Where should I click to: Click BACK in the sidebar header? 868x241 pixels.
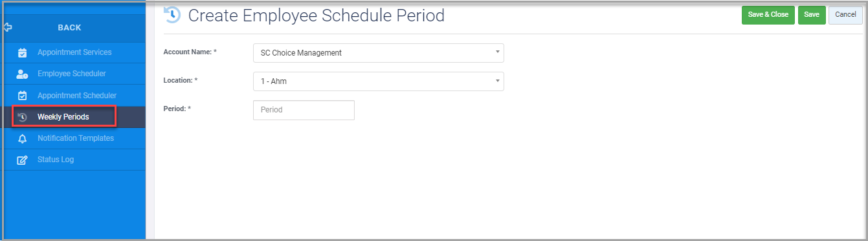point(69,28)
